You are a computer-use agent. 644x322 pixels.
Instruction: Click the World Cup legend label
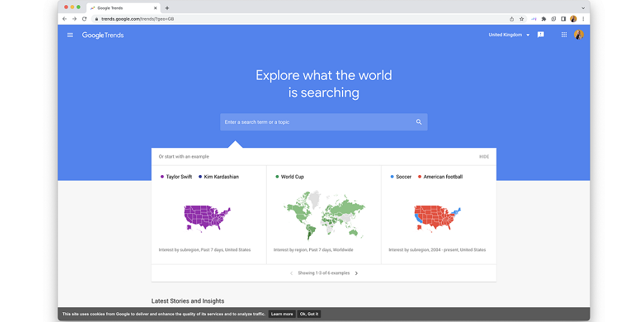292,177
